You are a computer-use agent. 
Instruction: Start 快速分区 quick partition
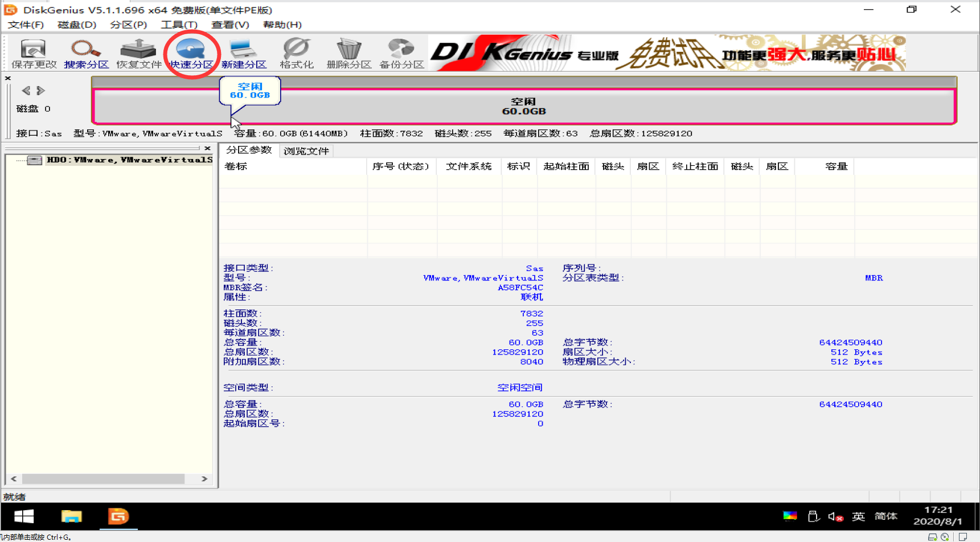pos(191,54)
